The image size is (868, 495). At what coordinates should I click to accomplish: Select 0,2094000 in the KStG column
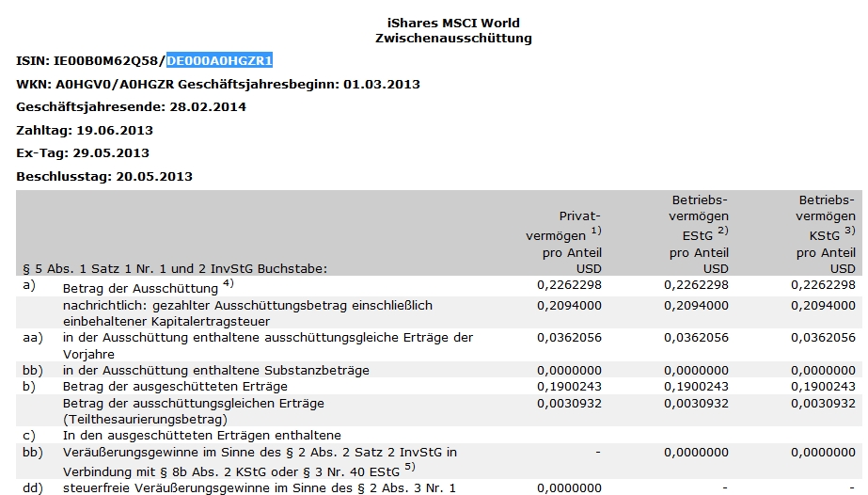(x=823, y=306)
